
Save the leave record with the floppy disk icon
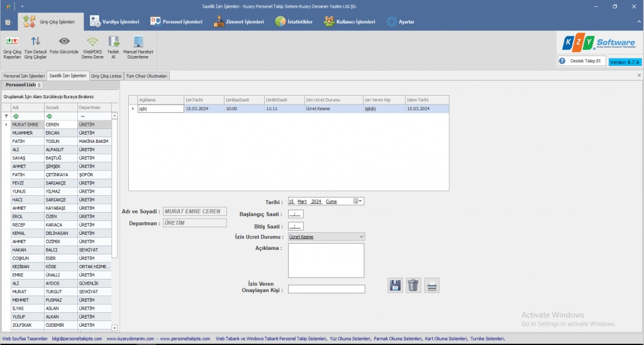click(395, 285)
